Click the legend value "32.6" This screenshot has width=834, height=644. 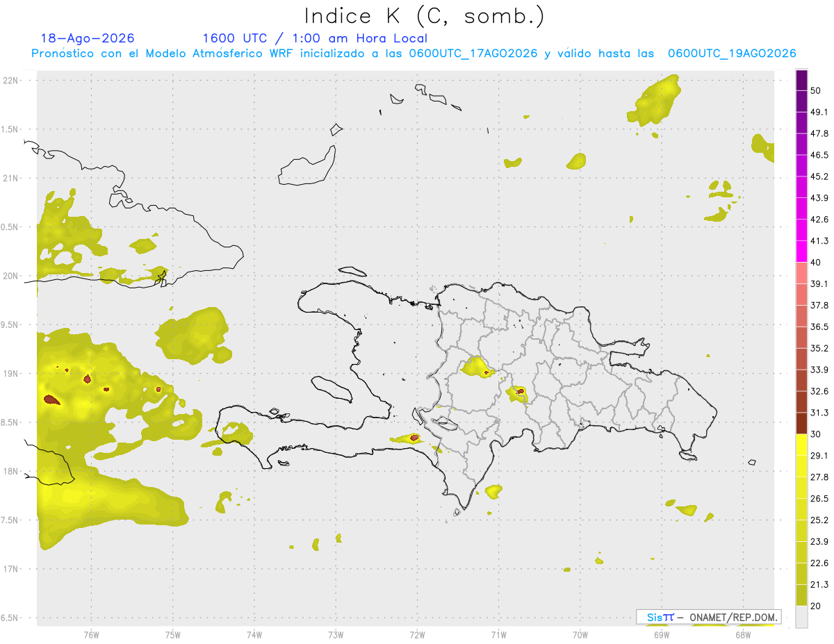[x=819, y=392]
